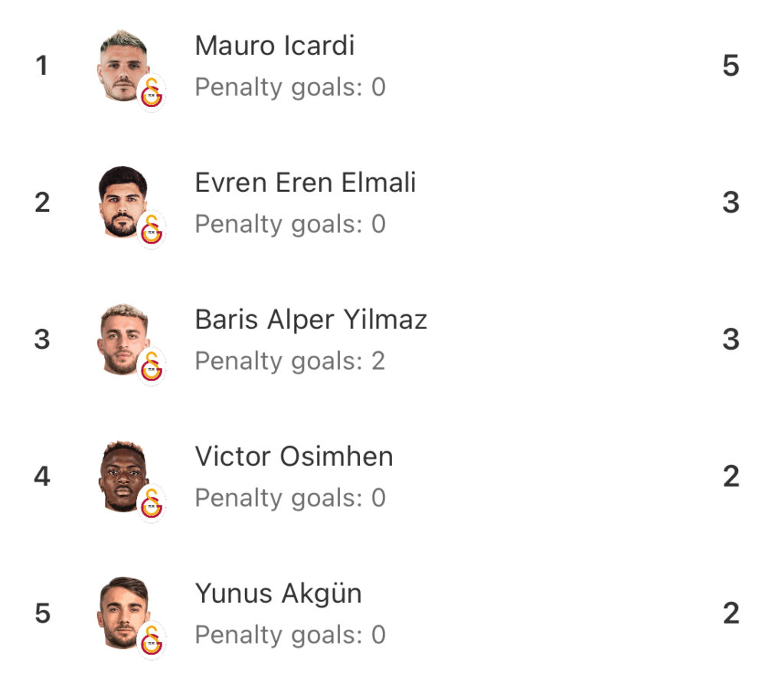Select the Mauro Icardi name link
The image size is (784, 684).
coord(275,45)
